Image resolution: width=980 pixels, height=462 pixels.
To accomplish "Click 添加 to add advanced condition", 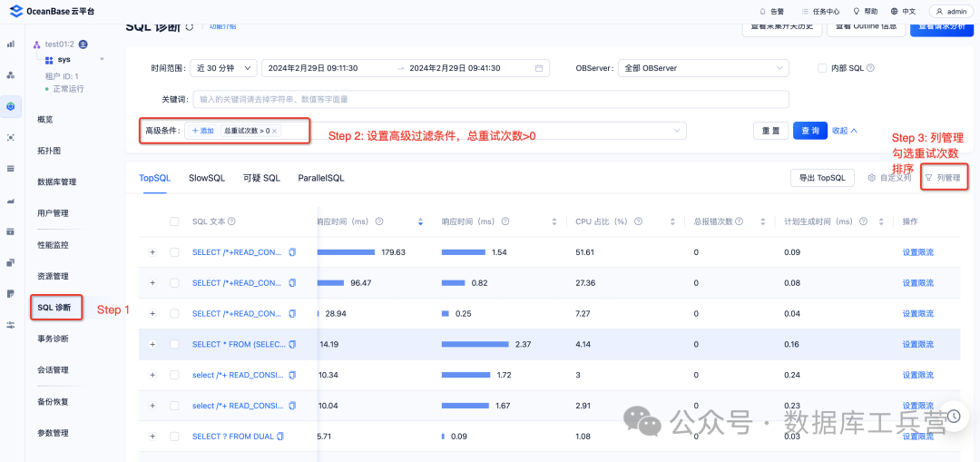I will pos(202,131).
